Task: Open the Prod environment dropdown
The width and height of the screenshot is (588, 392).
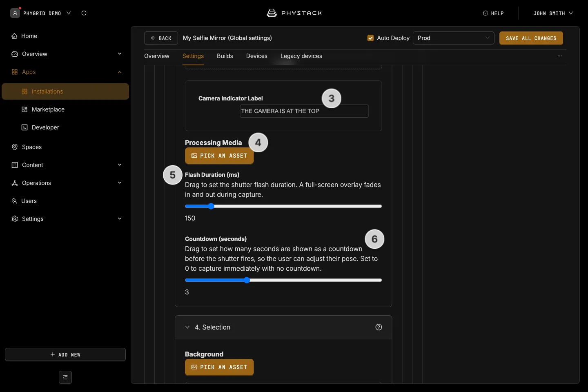Action: (x=453, y=38)
